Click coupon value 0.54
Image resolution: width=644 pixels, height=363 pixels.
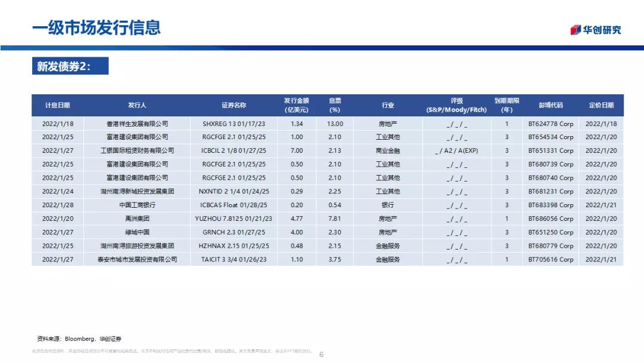pyautogui.click(x=335, y=205)
